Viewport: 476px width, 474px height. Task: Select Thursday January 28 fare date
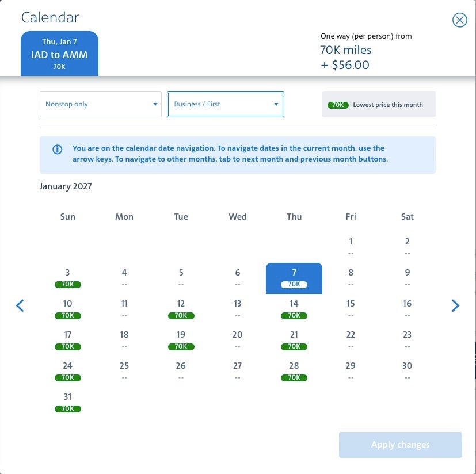pyautogui.click(x=294, y=371)
